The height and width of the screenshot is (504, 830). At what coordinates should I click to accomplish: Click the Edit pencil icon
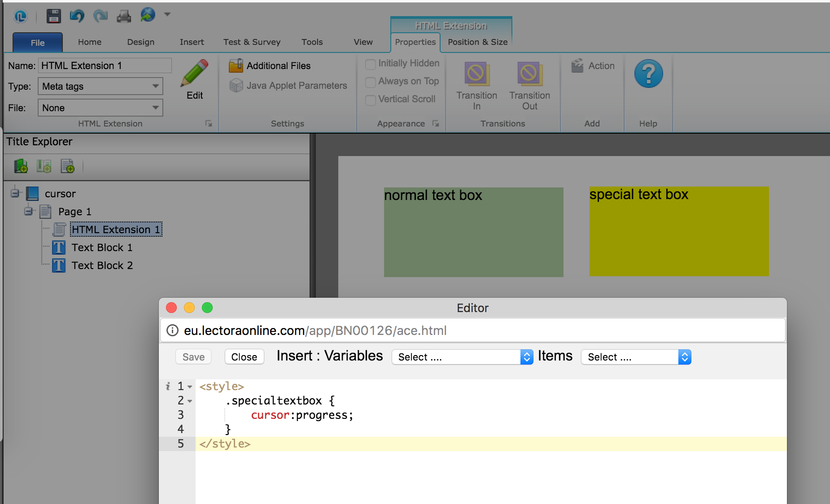pos(195,79)
